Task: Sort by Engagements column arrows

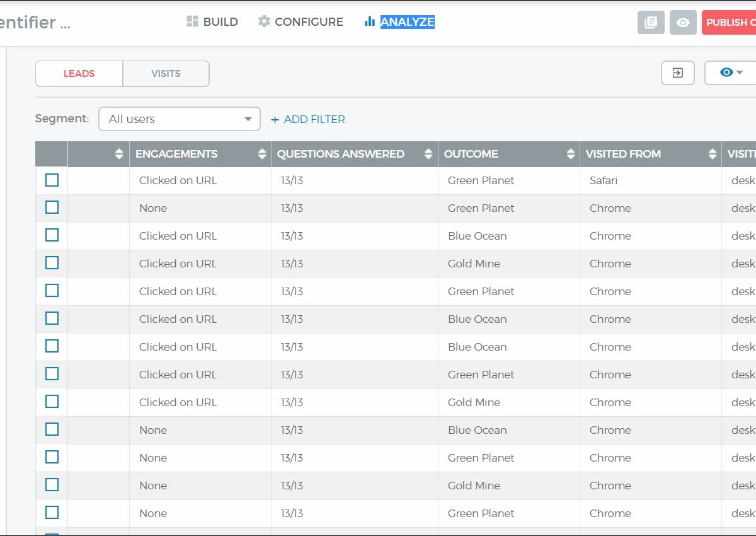Action: [x=262, y=154]
